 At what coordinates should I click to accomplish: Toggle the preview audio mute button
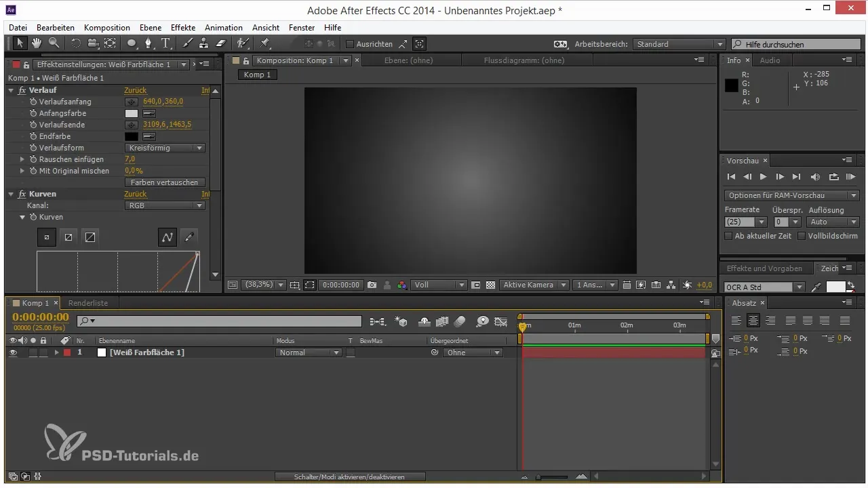[x=815, y=177]
